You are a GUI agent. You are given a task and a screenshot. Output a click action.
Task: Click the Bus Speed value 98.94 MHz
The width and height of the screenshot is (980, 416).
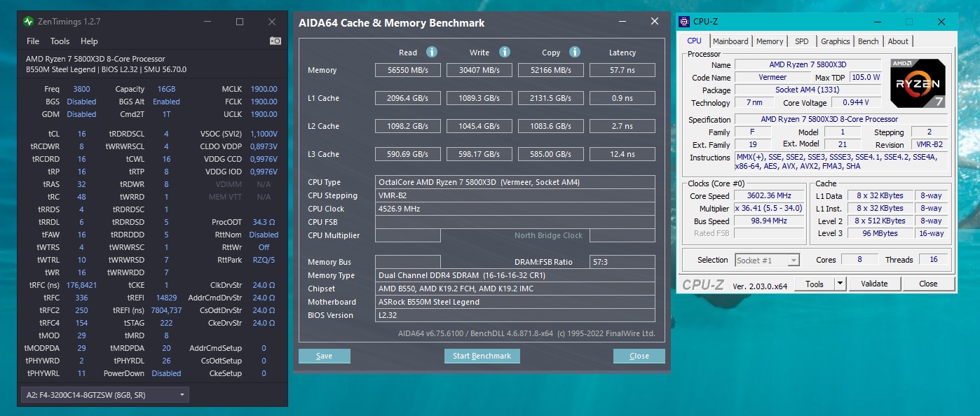tap(770, 221)
